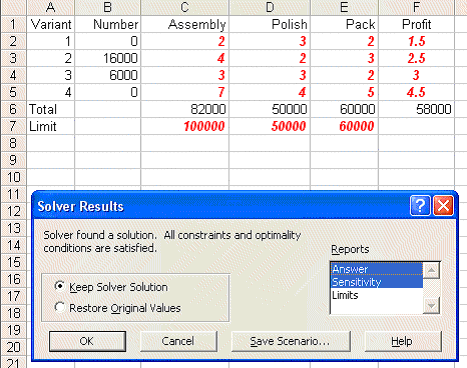467x368 pixels.
Task: Open the Save Scenario dialog
Action: click(291, 341)
